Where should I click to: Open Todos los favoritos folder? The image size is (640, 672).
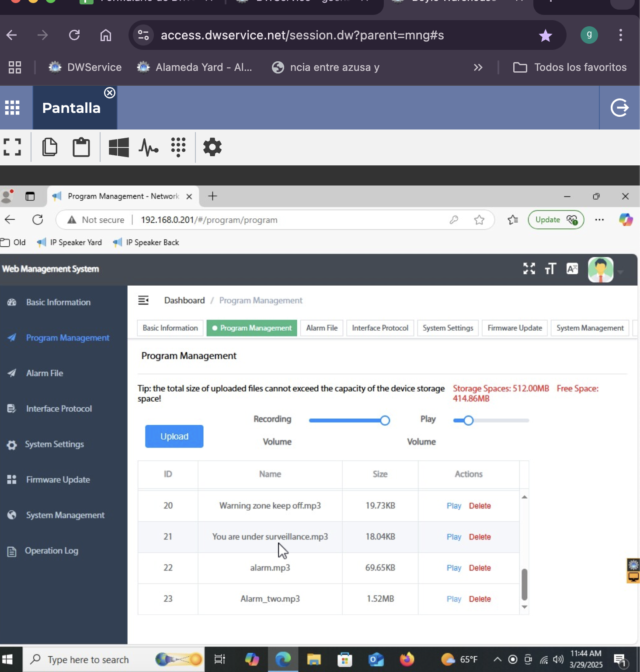click(570, 67)
